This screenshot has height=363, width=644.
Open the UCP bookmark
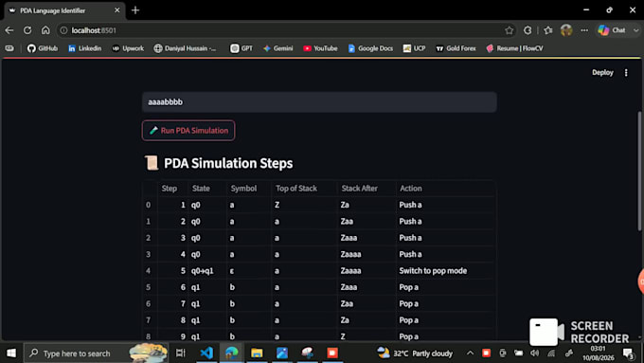click(414, 48)
